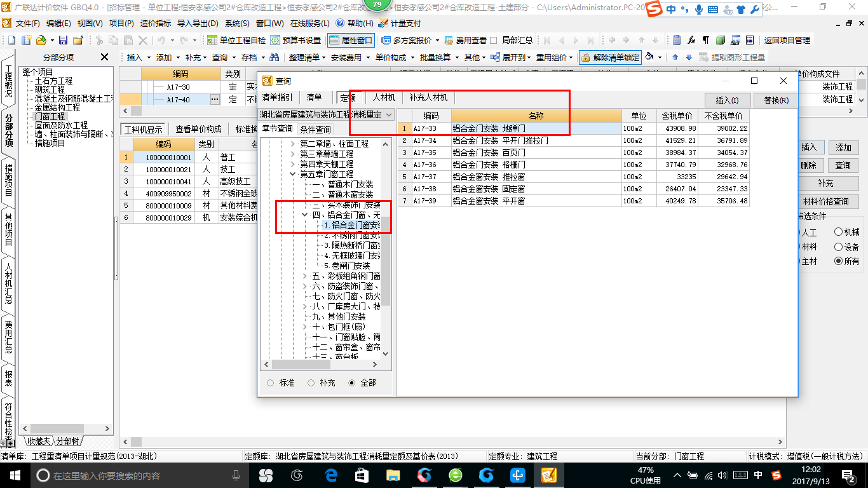The height and width of the screenshot is (488, 868).
Task: Select the 补充 radio button in dialog
Action: (x=311, y=383)
